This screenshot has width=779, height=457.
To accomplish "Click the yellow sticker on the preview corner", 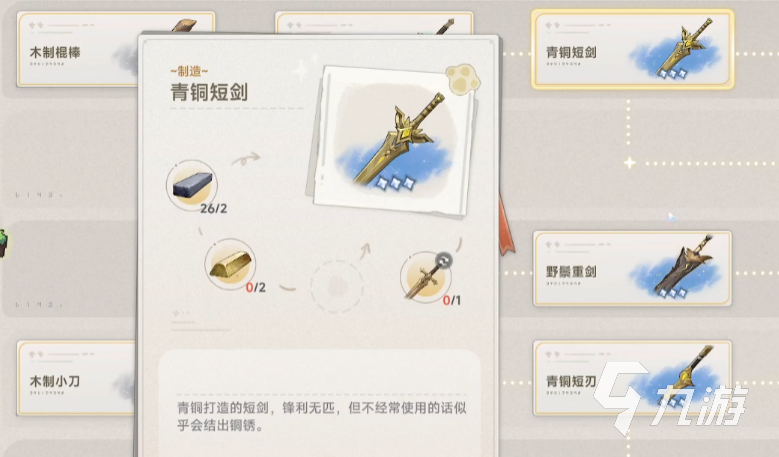I will pyautogui.click(x=463, y=78).
